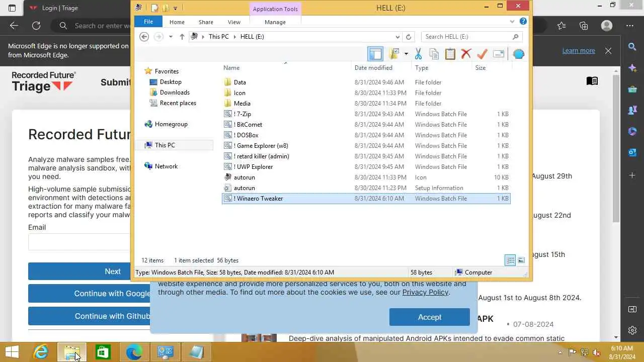644x362 pixels.
Task: Sort by the Type column header
Action: tap(422, 68)
